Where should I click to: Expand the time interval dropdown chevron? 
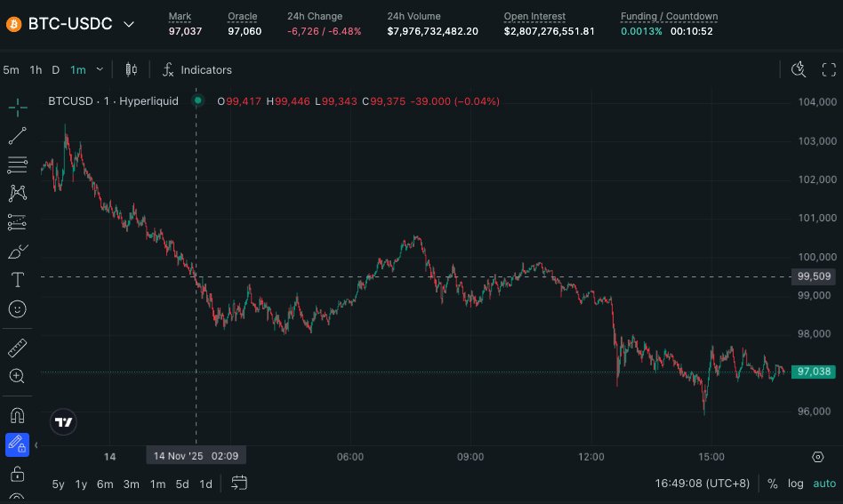coord(100,69)
